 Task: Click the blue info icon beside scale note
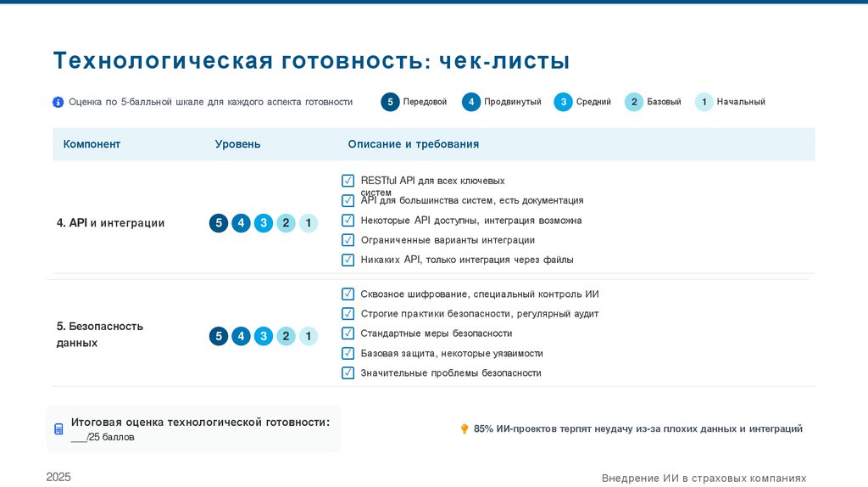[x=58, y=102]
